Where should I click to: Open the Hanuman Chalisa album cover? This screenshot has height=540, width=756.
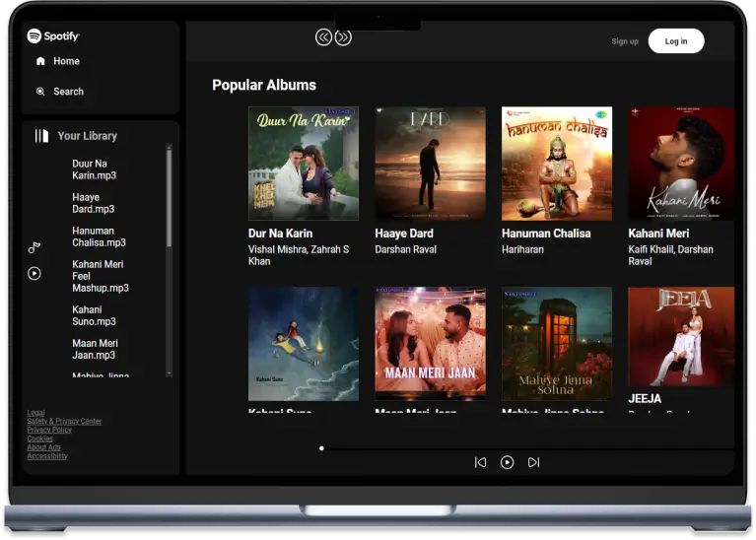click(557, 164)
